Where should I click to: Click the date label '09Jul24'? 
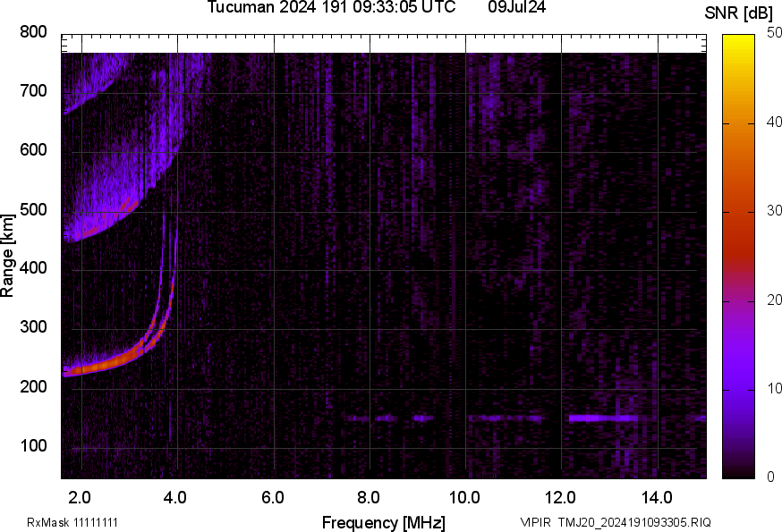[516, 7]
